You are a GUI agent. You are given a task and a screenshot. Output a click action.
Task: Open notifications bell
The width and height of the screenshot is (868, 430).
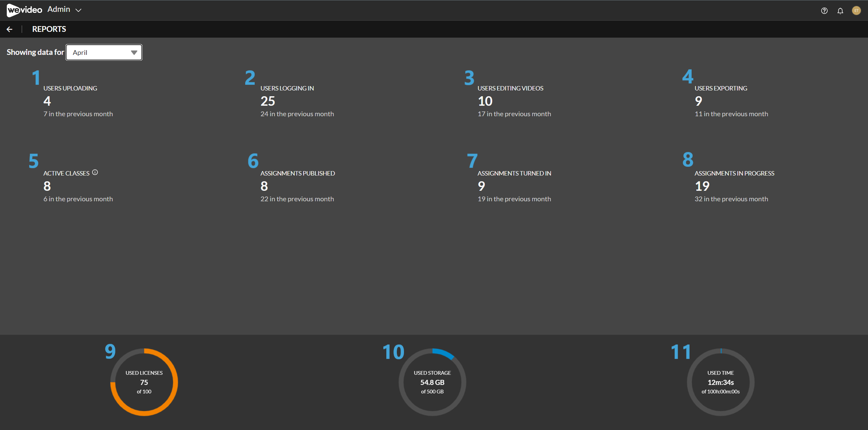tap(840, 11)
